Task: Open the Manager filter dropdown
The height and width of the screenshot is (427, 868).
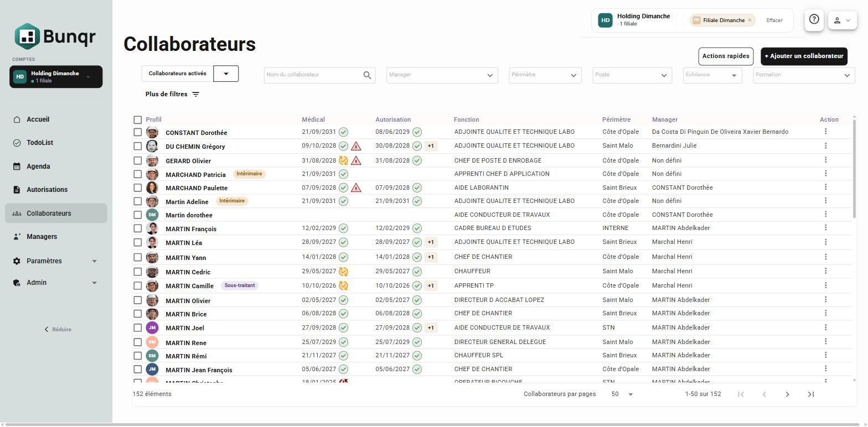Action: [441, 75]
